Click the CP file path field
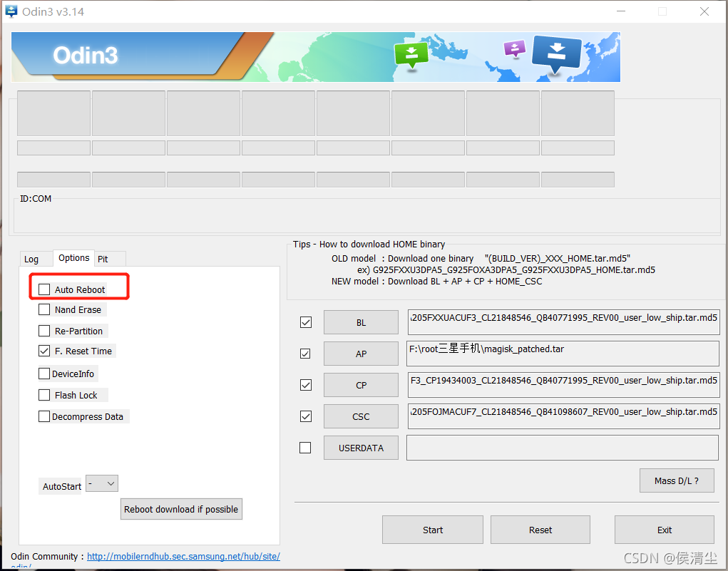Image resolution: width=728 pixels, height=571 pixels. (563, 385)
